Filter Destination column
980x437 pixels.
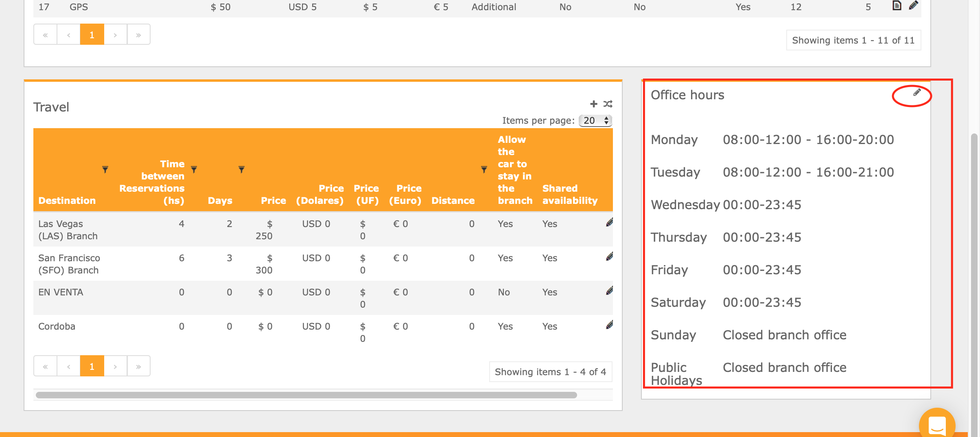[105, 169]
